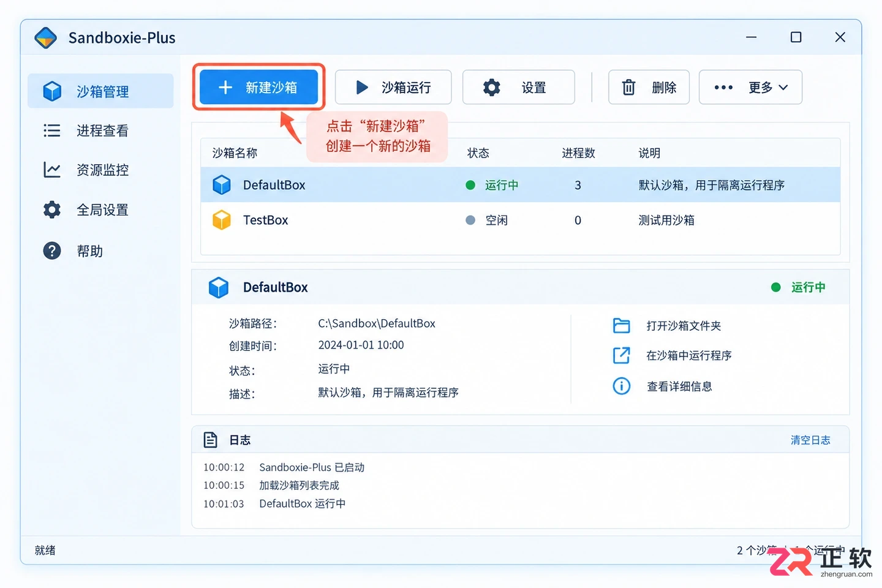
Task: Click the 帮助 question mark icon
Action: (x=52, y=251)
